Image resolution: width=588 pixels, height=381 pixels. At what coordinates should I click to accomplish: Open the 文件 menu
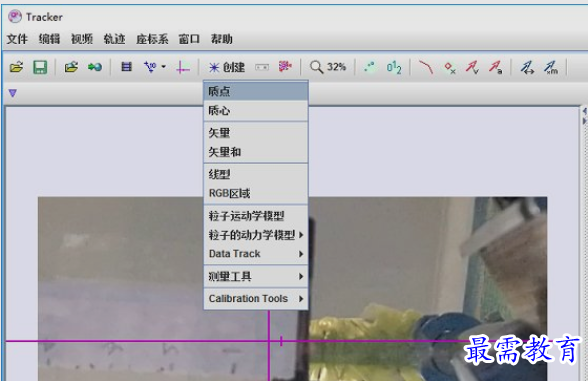(x=17, y=39)
